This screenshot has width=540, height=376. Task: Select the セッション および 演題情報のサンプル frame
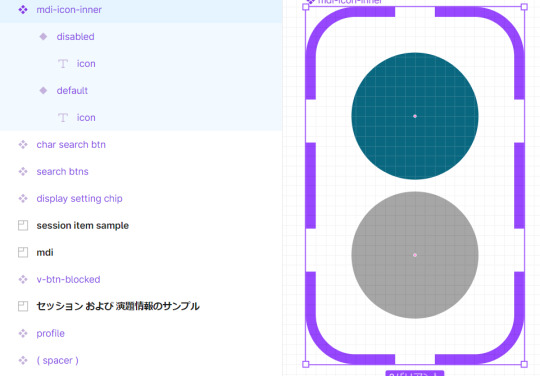coord(141,306)
